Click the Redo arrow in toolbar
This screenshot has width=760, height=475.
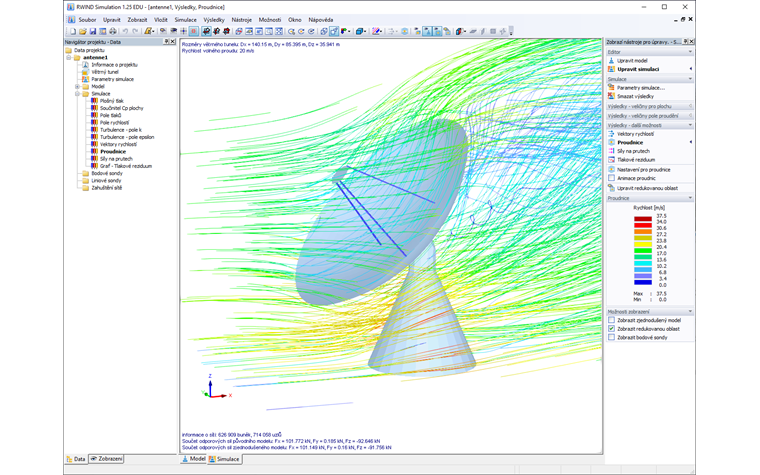[135, 32]
